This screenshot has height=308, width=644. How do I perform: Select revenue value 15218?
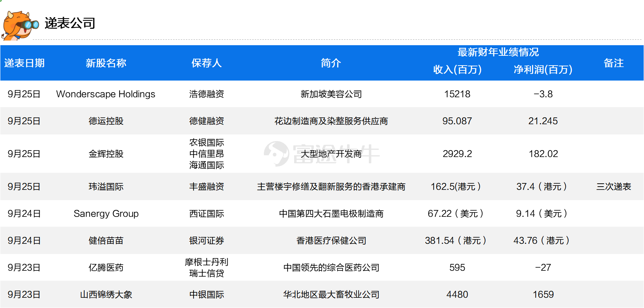click(x=457, y=94)
